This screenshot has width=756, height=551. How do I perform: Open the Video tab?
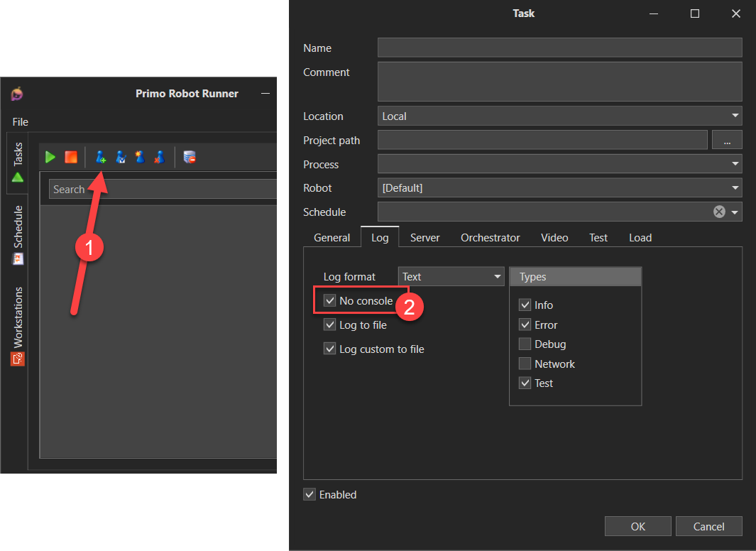554,238
